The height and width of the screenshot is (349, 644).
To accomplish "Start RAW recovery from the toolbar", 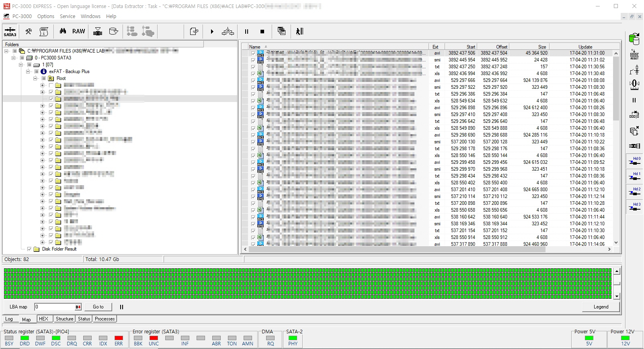I will [78, 31].
